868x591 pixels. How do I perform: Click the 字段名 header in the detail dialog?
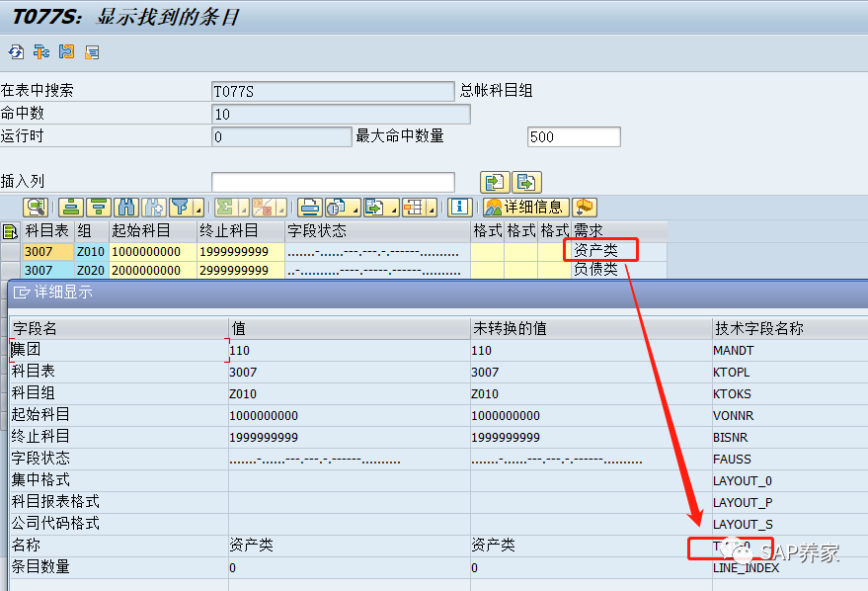click(x=118, y=328)
